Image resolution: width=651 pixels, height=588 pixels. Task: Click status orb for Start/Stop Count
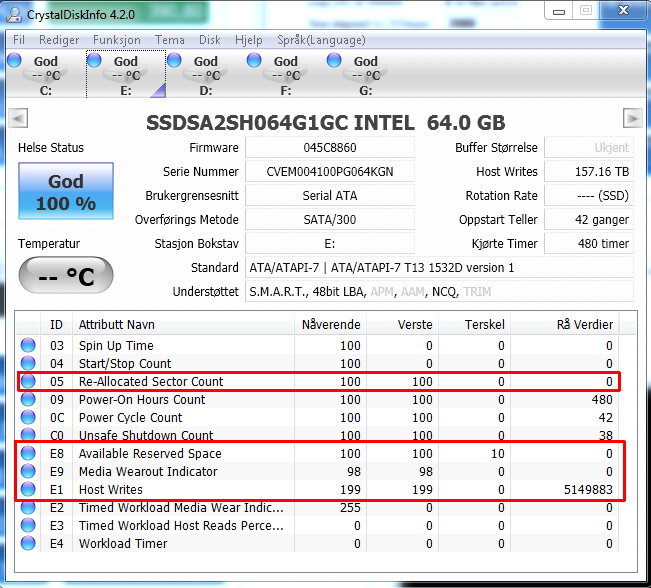(28, 363)
